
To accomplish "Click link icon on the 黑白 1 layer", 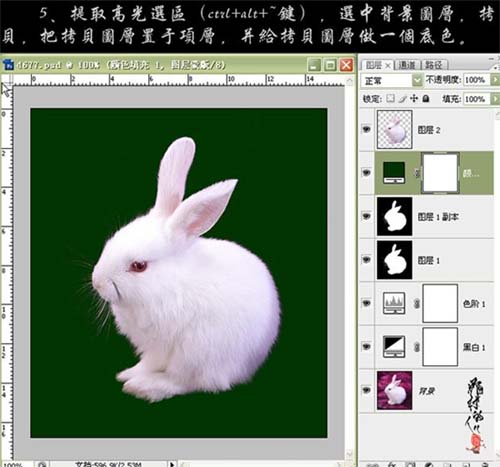I will [417, 347].
